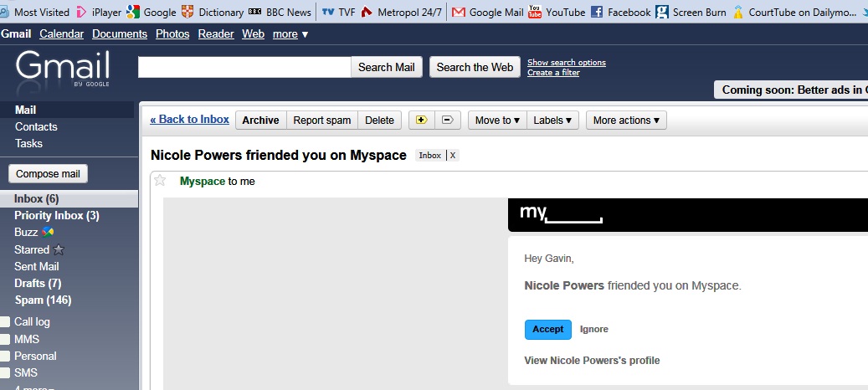The height and width of the screenshot is (390, 868).
Task: Go Back to Inbox
Action: point(189,119)
